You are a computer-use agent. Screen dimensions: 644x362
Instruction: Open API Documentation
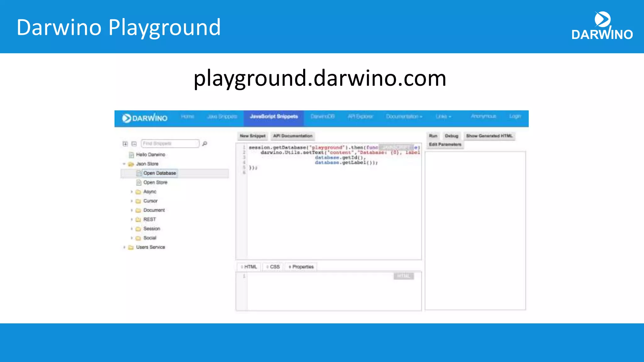pos(293,136)
